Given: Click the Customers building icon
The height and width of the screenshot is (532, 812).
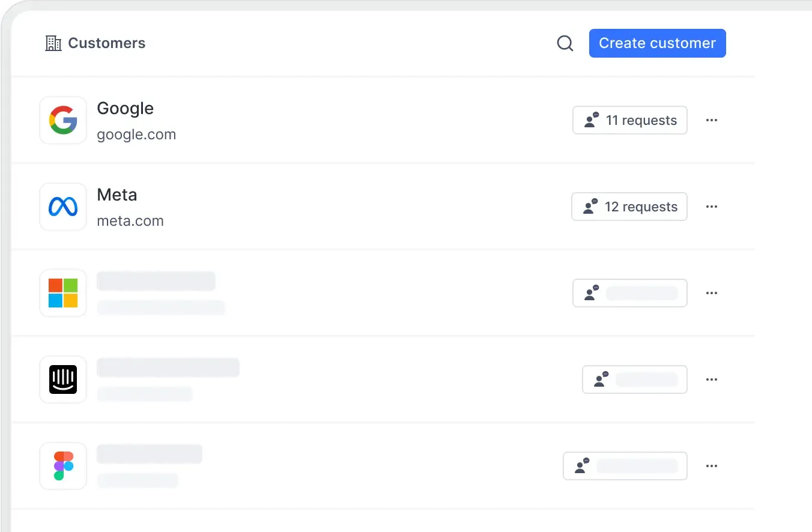Looking at the screenshot, I should (53, 43).
